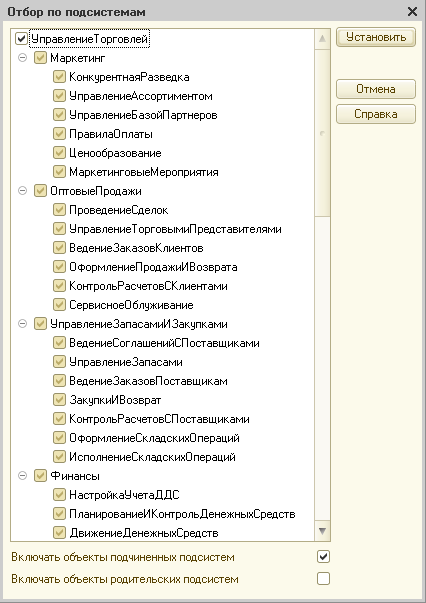Open help with Справка button
426x603 pixels.
pos(376,114)
